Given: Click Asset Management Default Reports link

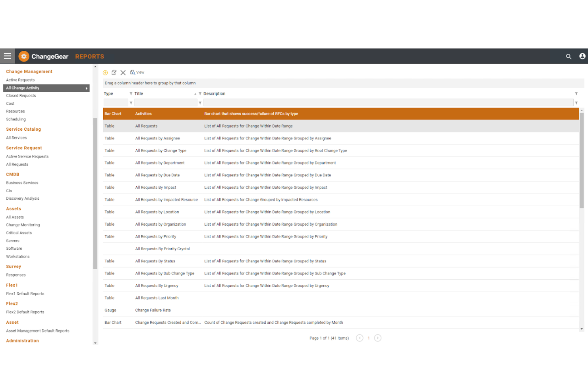Looking at the screenshot, I should click(38, 330).
